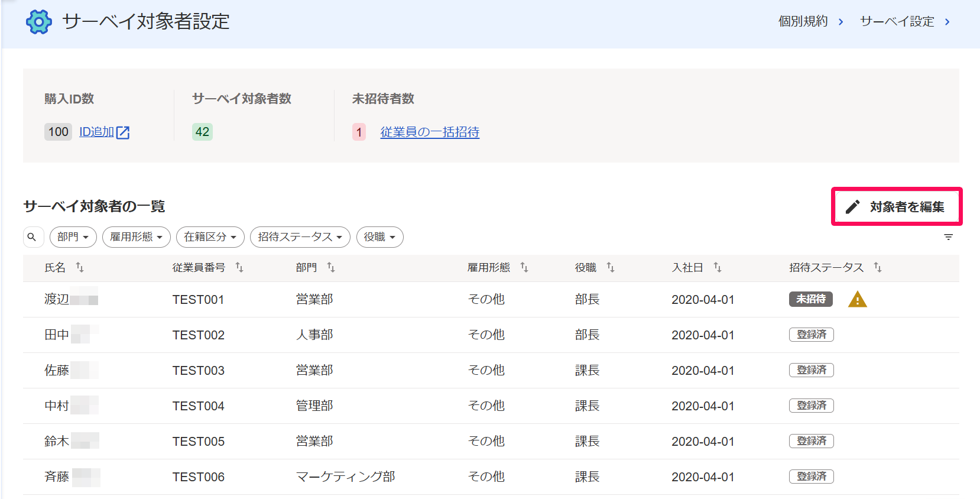Click 営業部 in the TEST001 row
This screenshot has width=980, height=499.
(314, 300)
